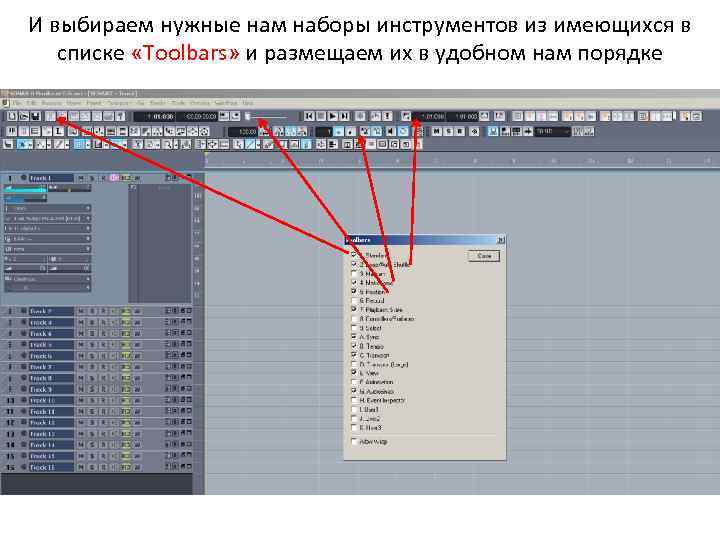Mute Track 2 with its M button

click(x=81, y=311)
